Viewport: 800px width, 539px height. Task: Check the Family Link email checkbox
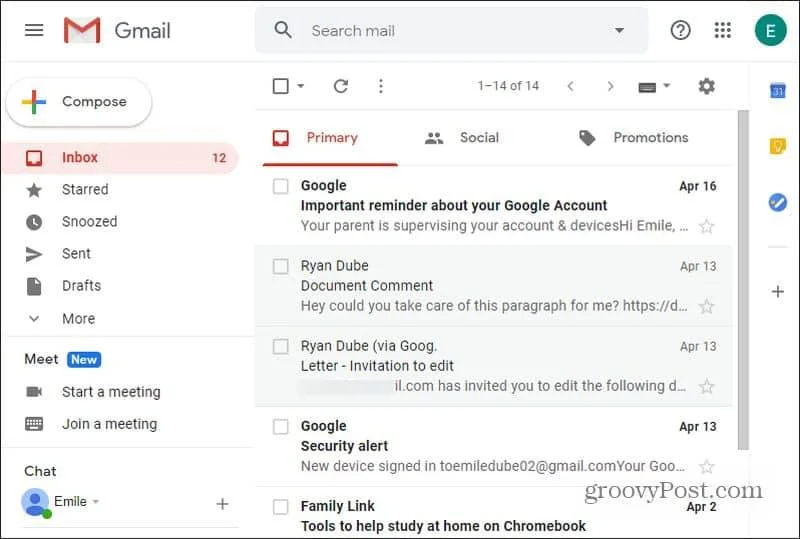[x=281, y=506]
